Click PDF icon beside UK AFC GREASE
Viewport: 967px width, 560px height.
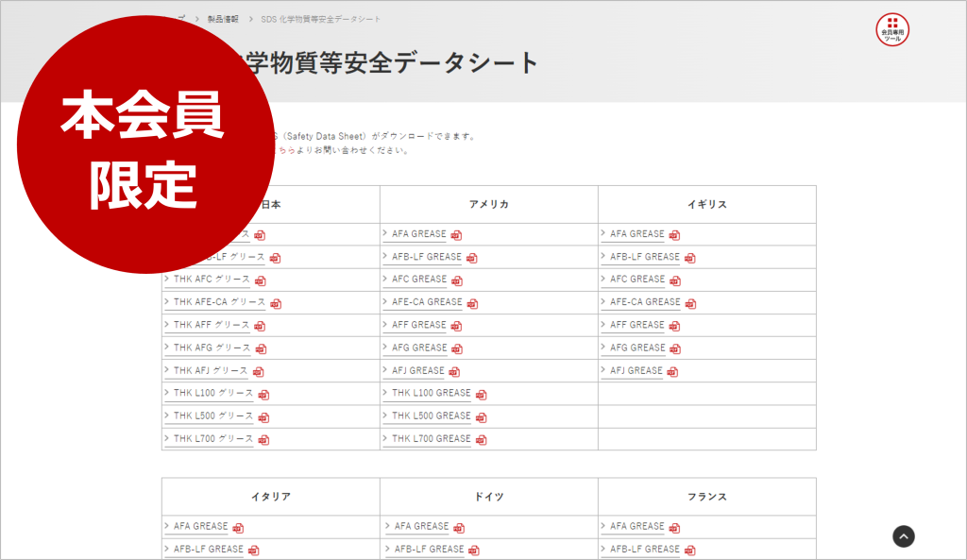pos(675,280)
